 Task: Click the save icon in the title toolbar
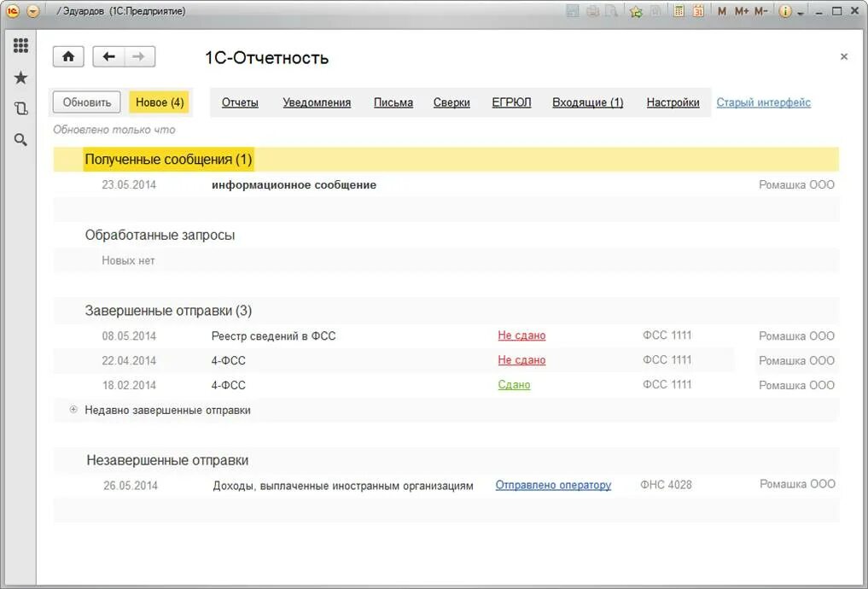573,10
